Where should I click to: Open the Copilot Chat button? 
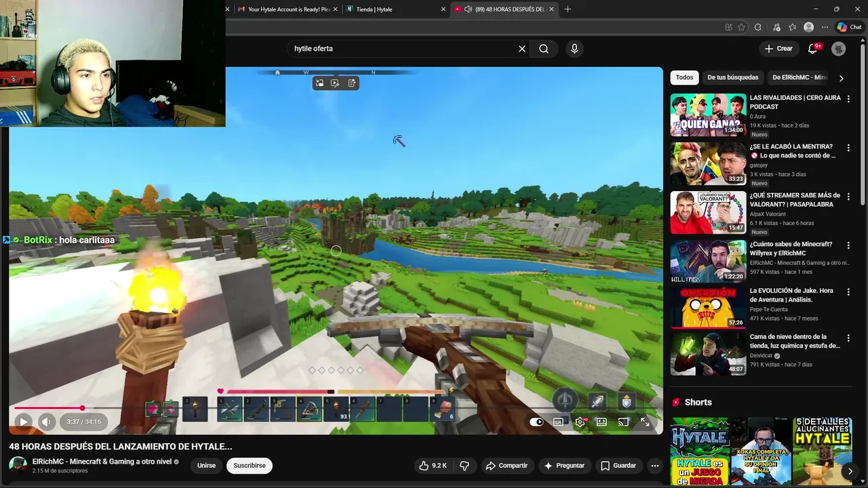pyautogui.click(x=850, y=27)
